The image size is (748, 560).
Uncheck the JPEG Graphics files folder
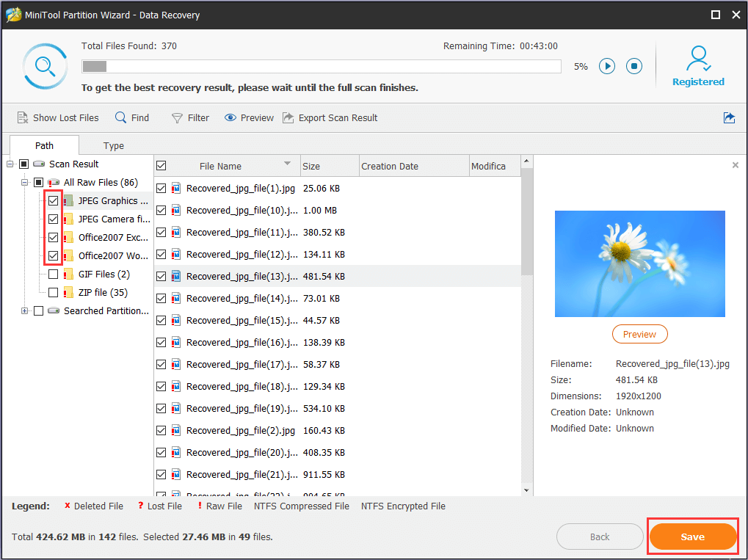pyautogui.click(x=53, y=200)
